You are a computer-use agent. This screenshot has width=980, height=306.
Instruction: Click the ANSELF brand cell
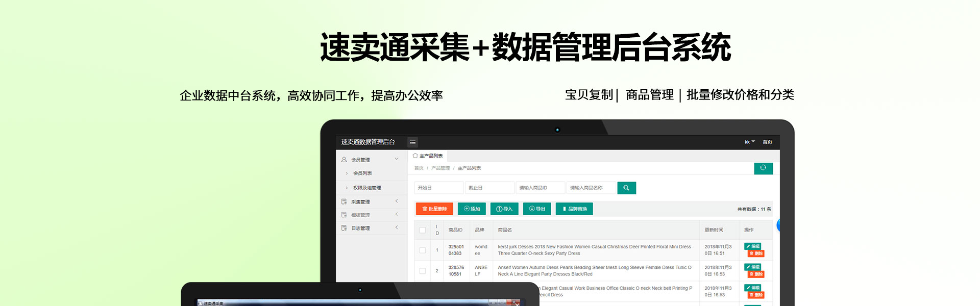coord(481,271)
